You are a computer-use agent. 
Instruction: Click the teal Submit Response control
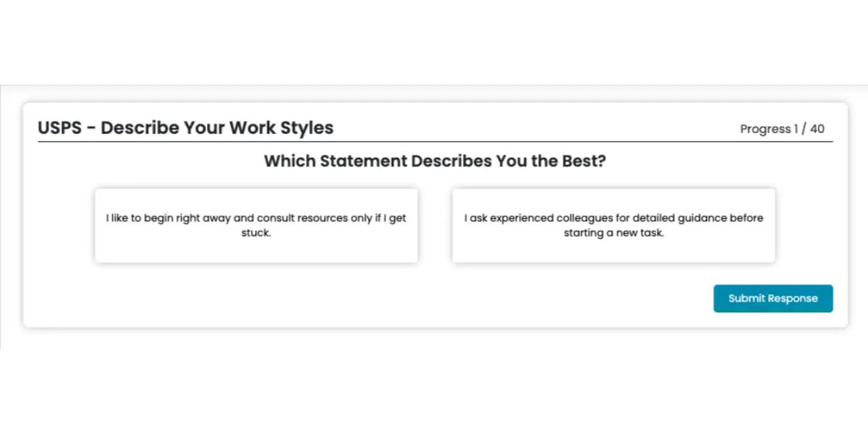(x=773, y=298)
